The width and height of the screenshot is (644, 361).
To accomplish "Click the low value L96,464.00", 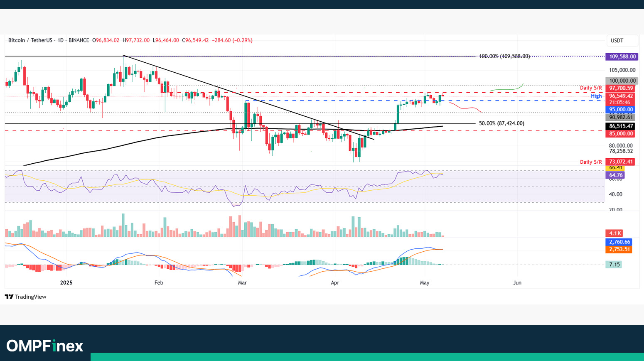I will (x=166, y=40).
